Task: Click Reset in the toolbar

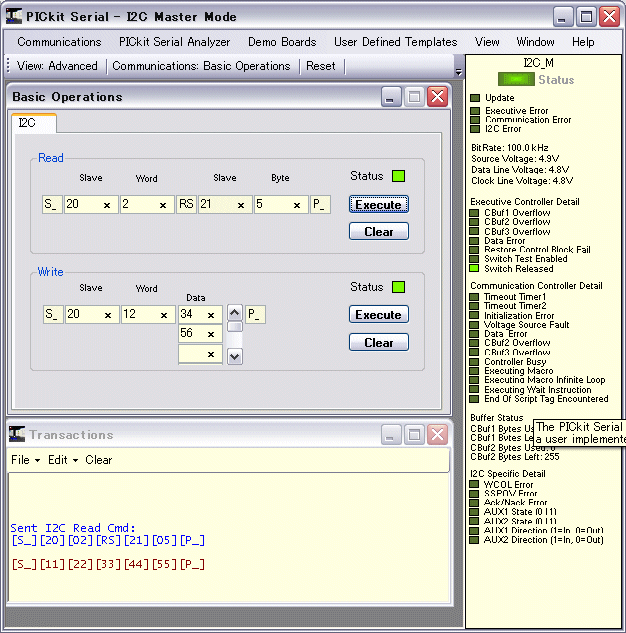Action: point(320,66)
